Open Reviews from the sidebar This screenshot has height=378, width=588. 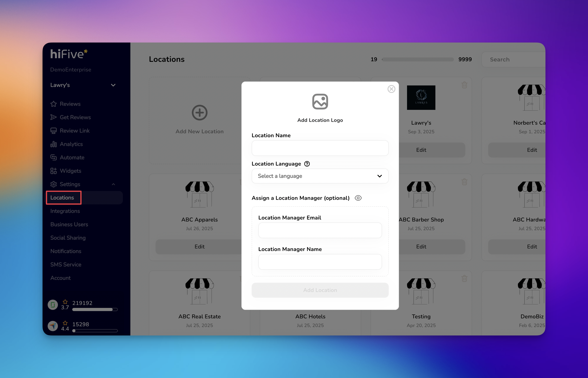(x=70, y=104)
